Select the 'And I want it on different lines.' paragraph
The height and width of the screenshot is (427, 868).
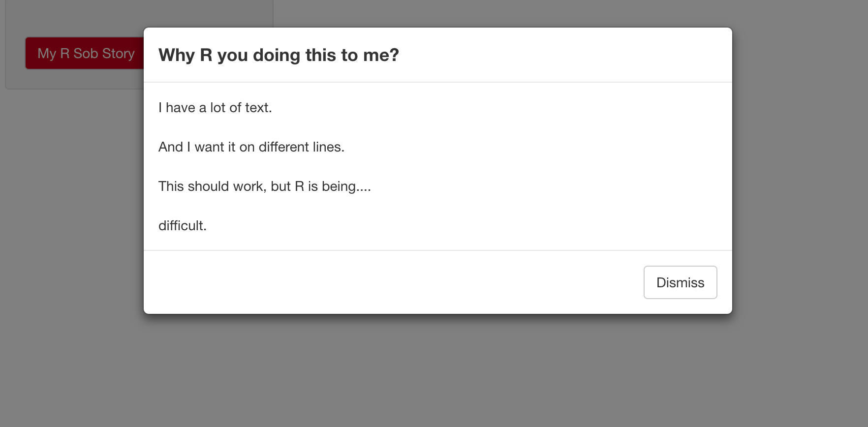251,147
